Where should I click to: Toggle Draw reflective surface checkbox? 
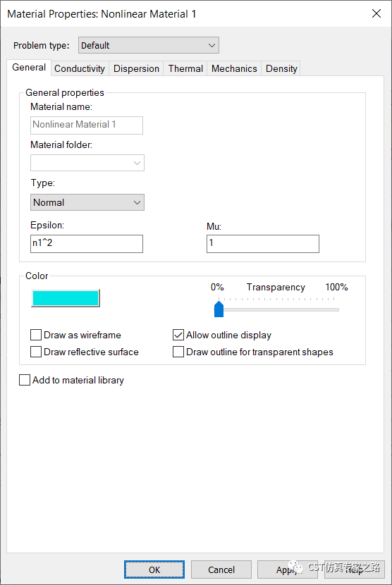pyautogui.click(x=36, y=352)
